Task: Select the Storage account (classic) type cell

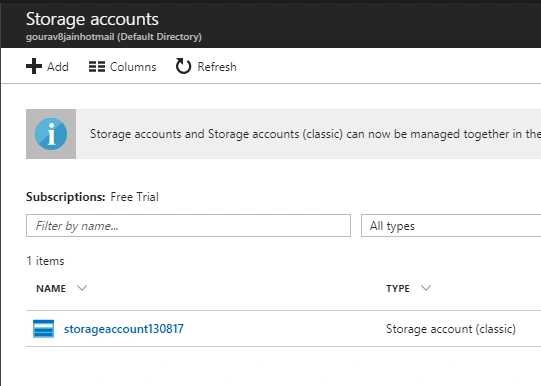Action: [451, 329]
